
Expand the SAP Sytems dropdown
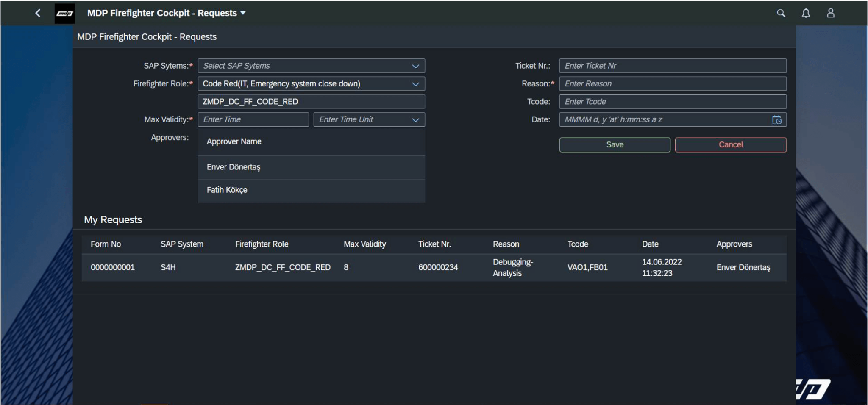tap(415, 66)
